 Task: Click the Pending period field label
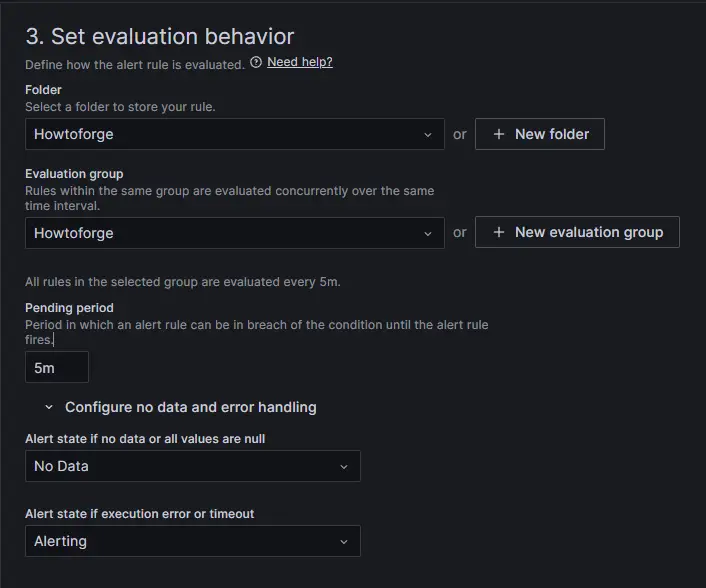point(69,308)
